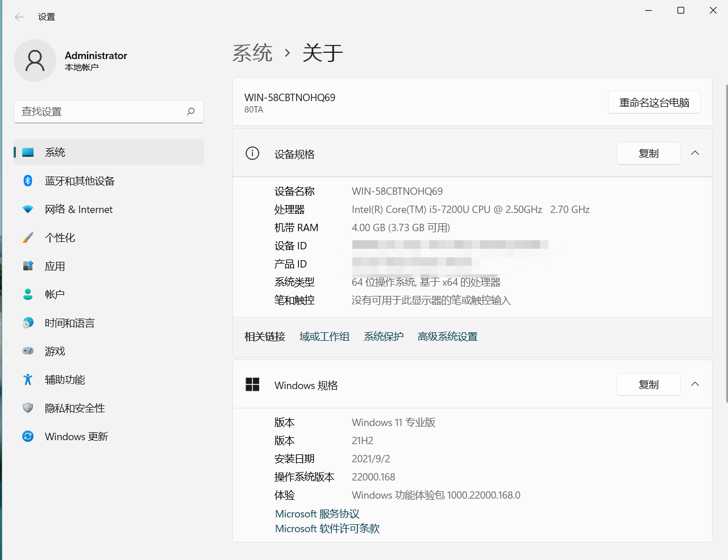Open 域或工作组 link
728x560 pixels.
tap(325, 337)
